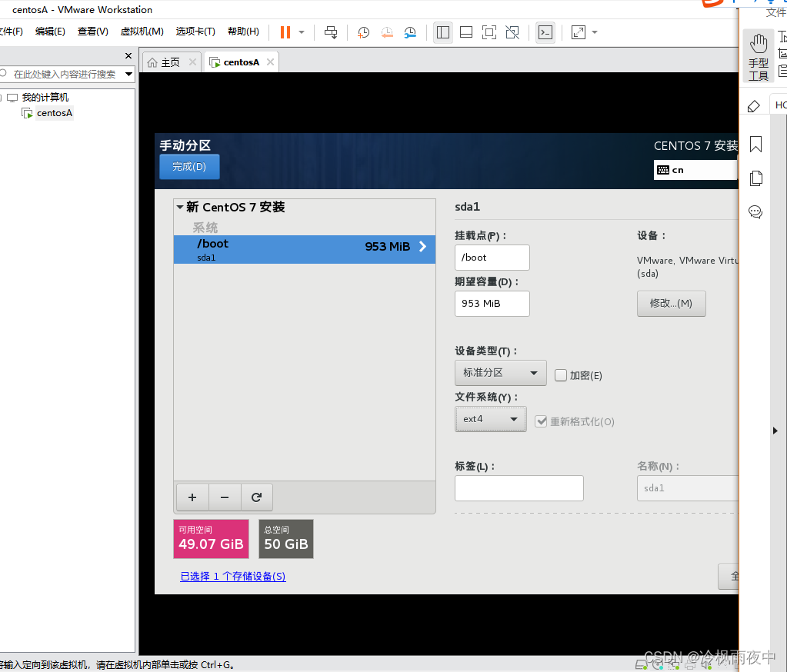Click the 挂载点 /boot input field
This screenshot has width=787, height=672.
492,258
